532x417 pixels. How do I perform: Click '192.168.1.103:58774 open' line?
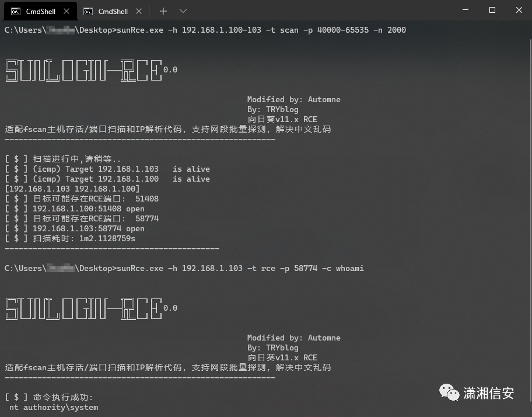pyautogui.click(x=75, y=228)
